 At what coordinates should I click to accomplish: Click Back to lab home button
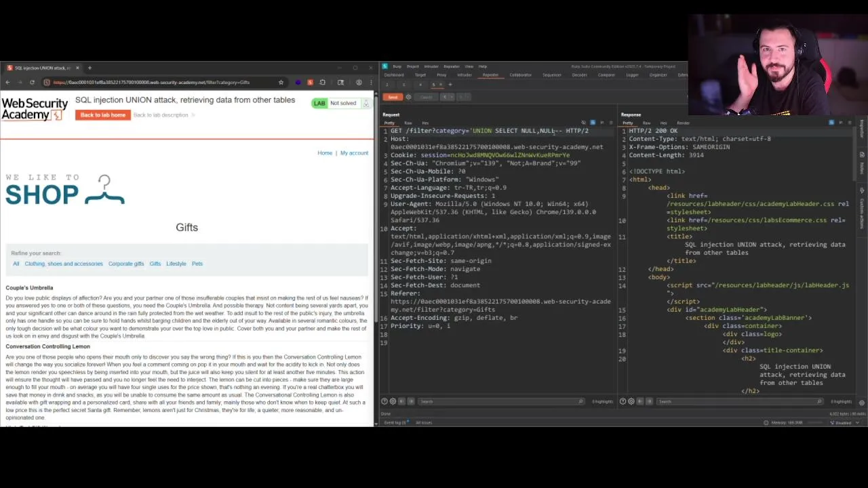103,115
